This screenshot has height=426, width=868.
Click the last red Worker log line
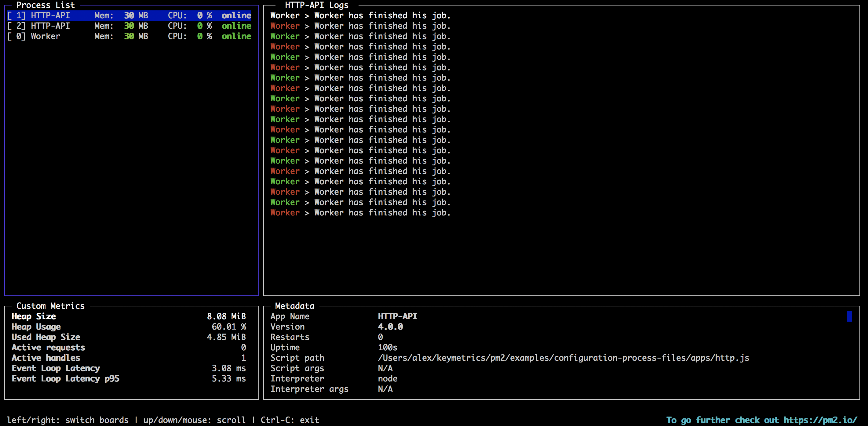pos(360,212)
